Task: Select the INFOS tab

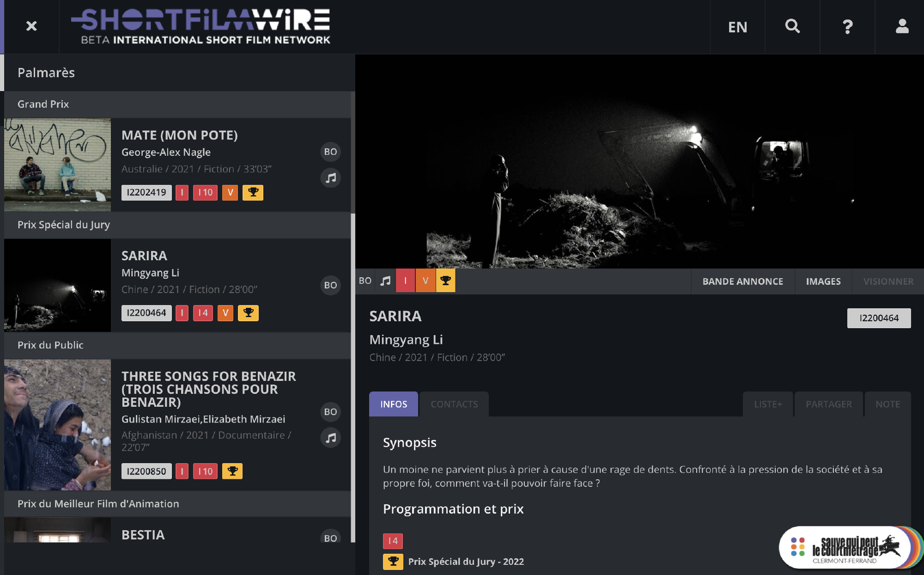Action: 394,404
